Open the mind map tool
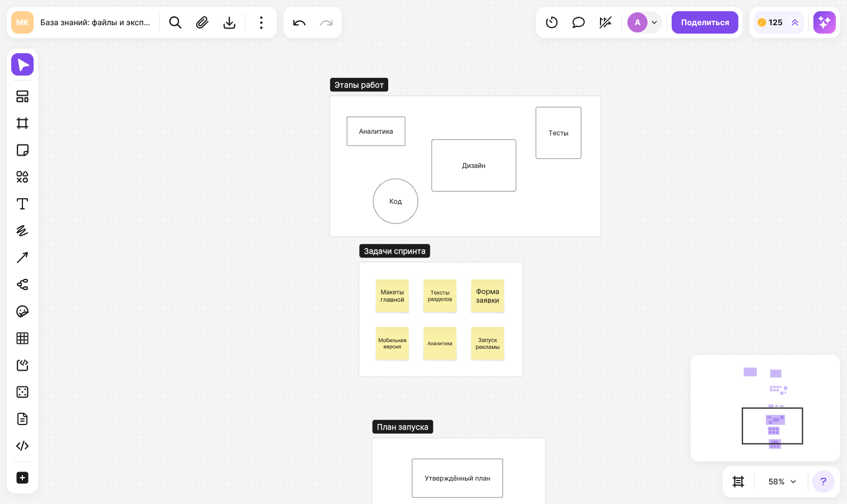The width and height of the screenshot is (847, 504). click(22, 284)
